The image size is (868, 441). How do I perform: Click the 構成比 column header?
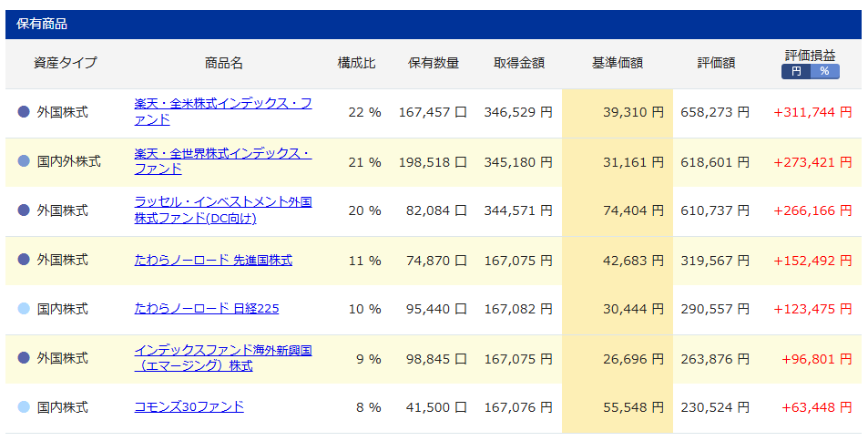click(x=356, y=63)
